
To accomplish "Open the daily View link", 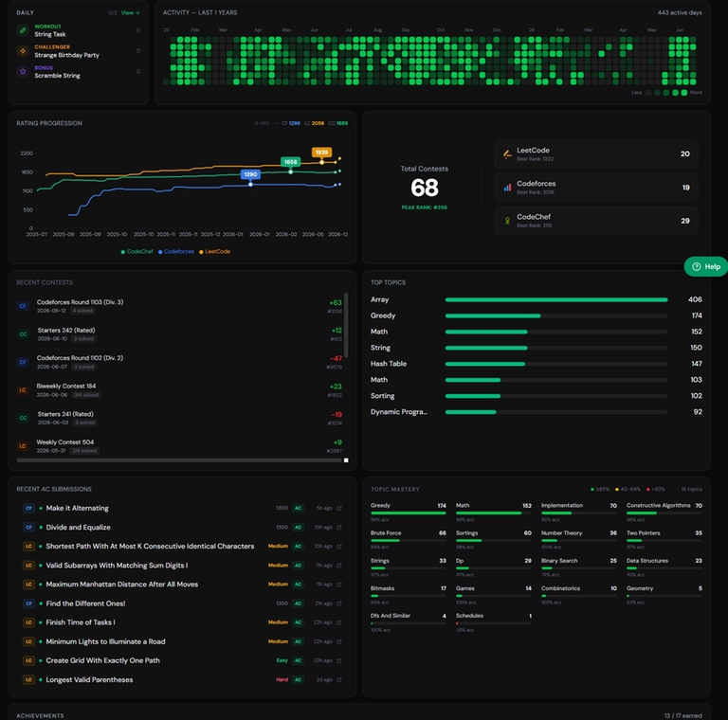I will point(131,13).
